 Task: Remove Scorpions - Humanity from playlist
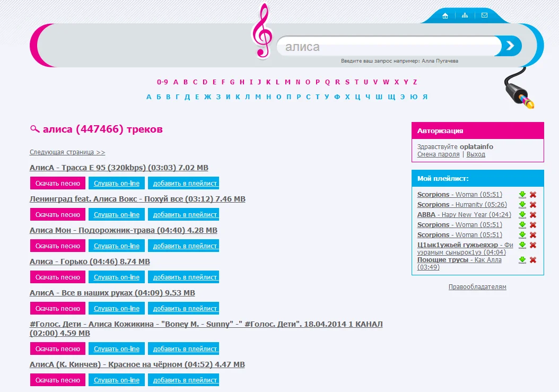click(533, 205)
